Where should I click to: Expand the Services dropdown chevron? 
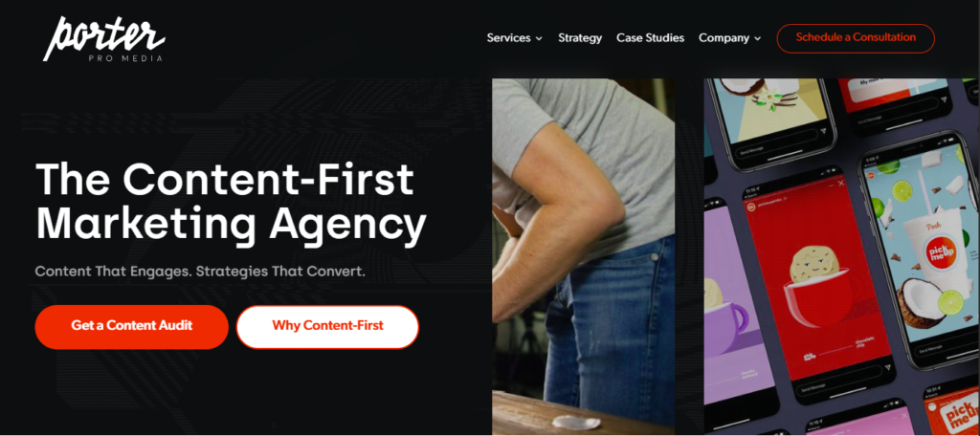click(539, 39)
